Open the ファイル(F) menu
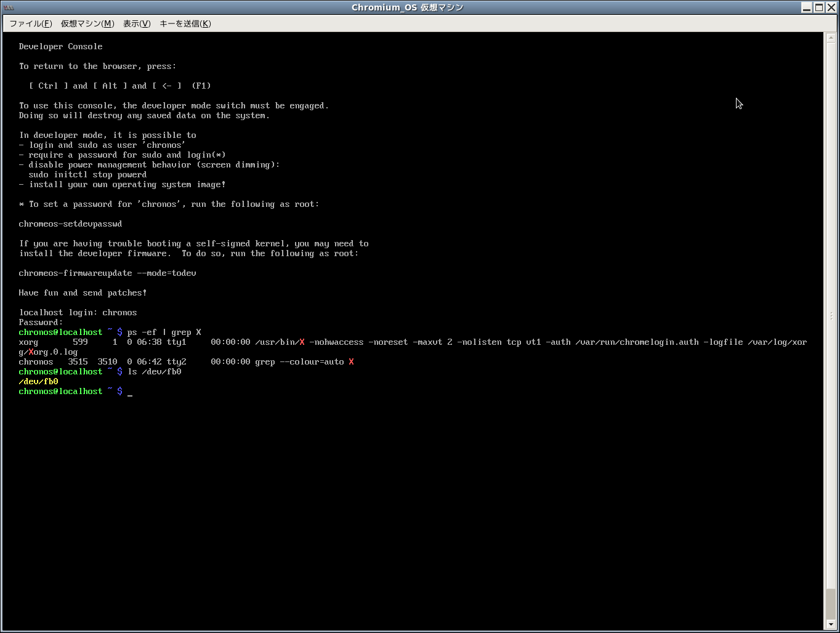 pos(30,24)
